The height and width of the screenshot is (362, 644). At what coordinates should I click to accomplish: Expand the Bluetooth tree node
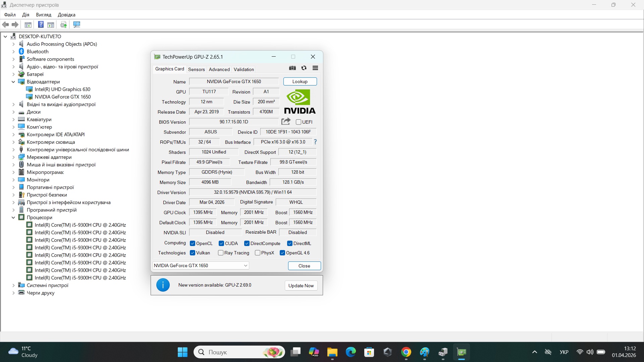click(13, 52)
